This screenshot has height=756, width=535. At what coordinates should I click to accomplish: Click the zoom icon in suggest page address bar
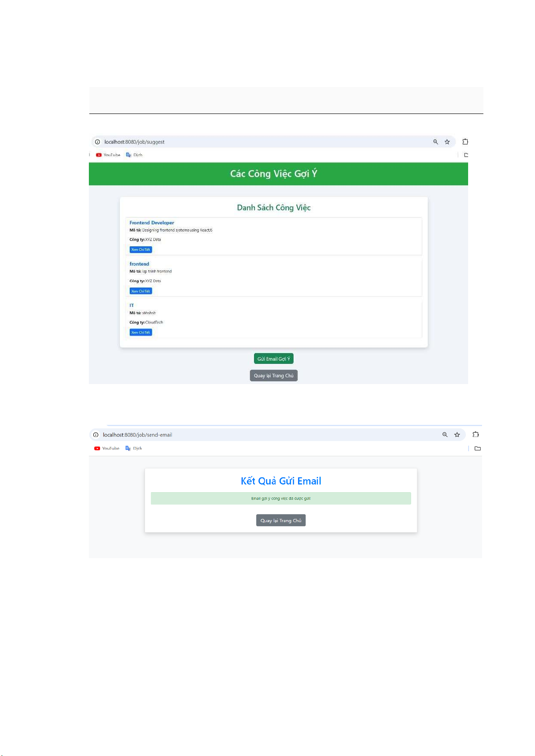pyautogui.click(x=435, y=142)
